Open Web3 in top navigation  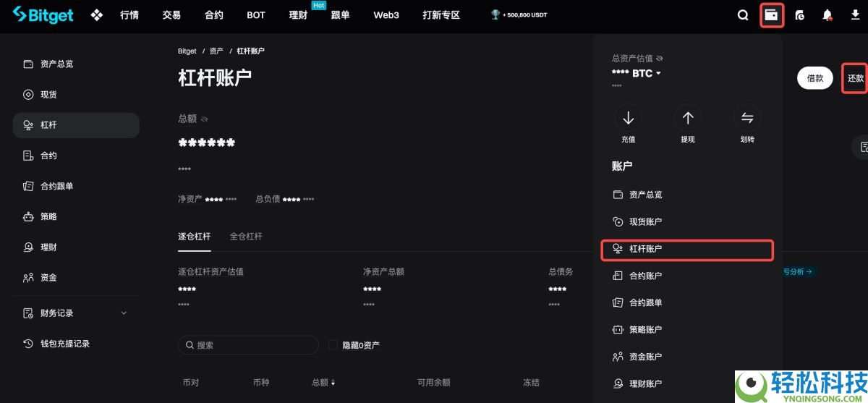(386, 15)
